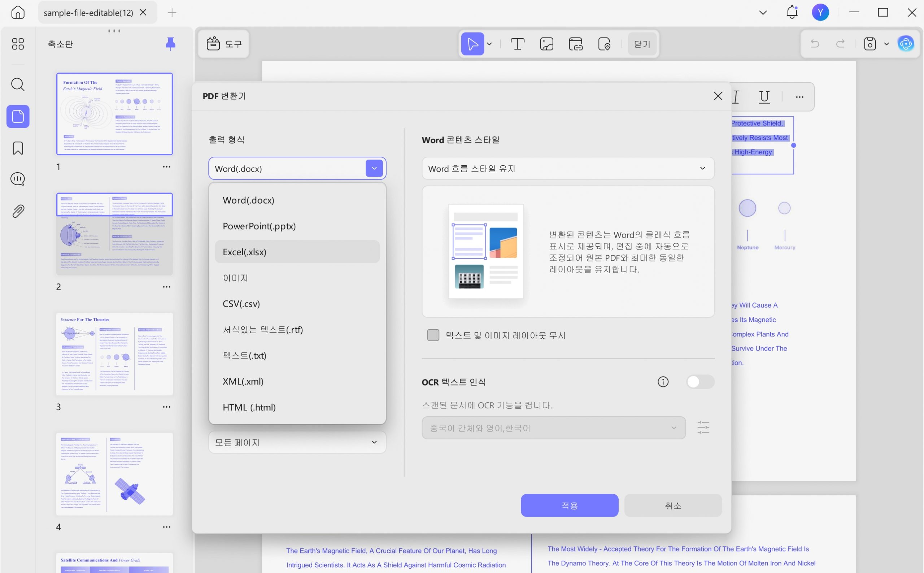This screenshot has width=924, height=573.
Task: Open the 모든 페이지 page range dropdown
Action: (x=297, y=442)
